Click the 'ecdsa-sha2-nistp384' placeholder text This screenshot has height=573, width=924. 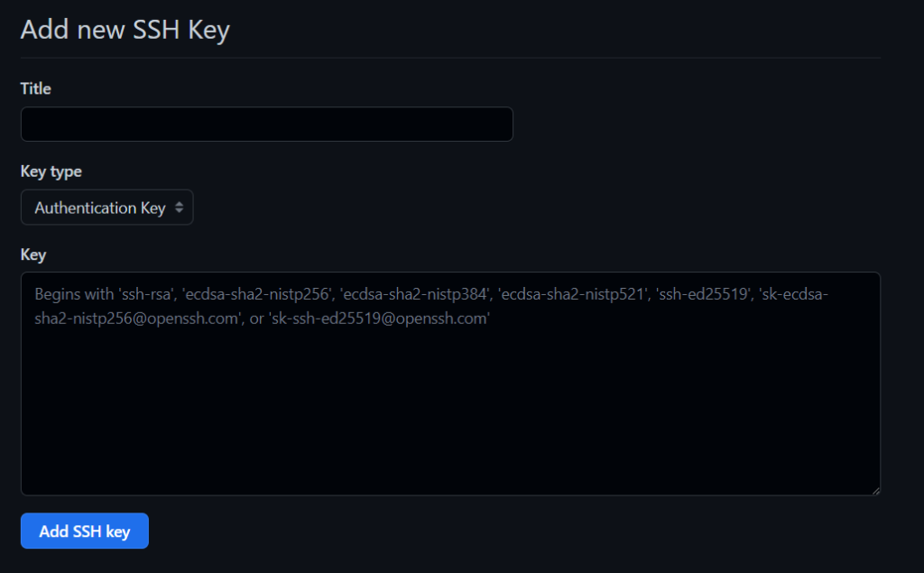pyautogui.click(x=415, y=294)
